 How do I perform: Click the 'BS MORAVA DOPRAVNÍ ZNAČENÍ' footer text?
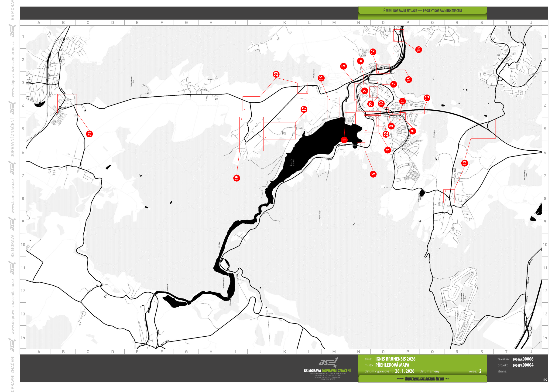point(327,371)
